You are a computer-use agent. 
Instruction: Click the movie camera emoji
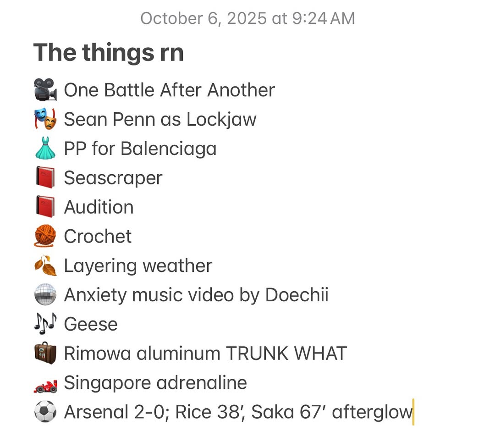45,90
